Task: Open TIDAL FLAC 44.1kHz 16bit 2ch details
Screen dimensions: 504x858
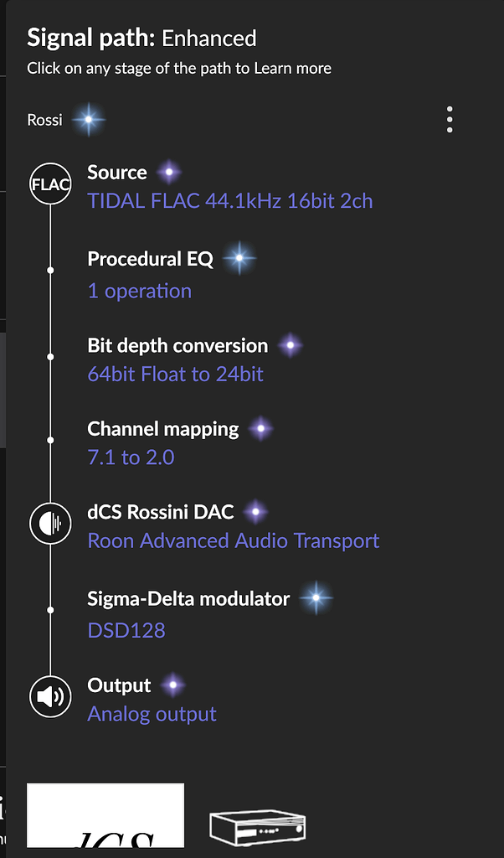Action: click(230, 201)
